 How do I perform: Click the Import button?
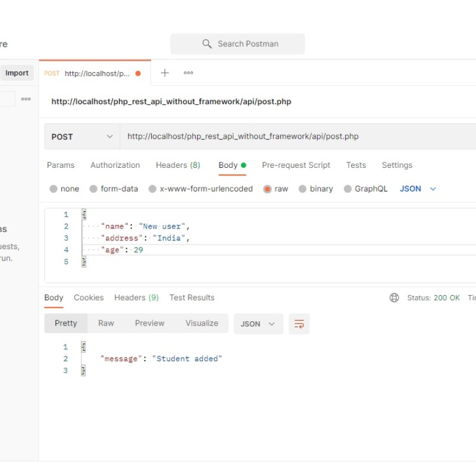[x=17, y=73]
